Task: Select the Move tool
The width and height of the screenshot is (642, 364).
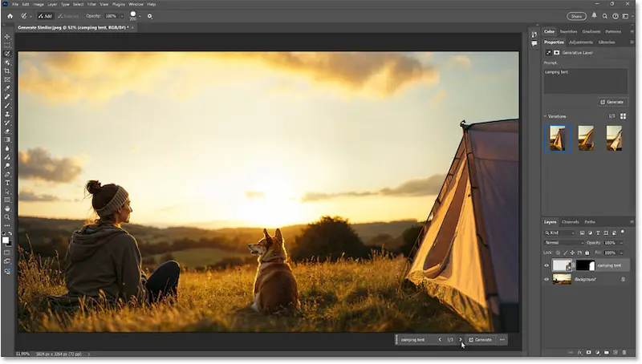Action: click(7, 36)
